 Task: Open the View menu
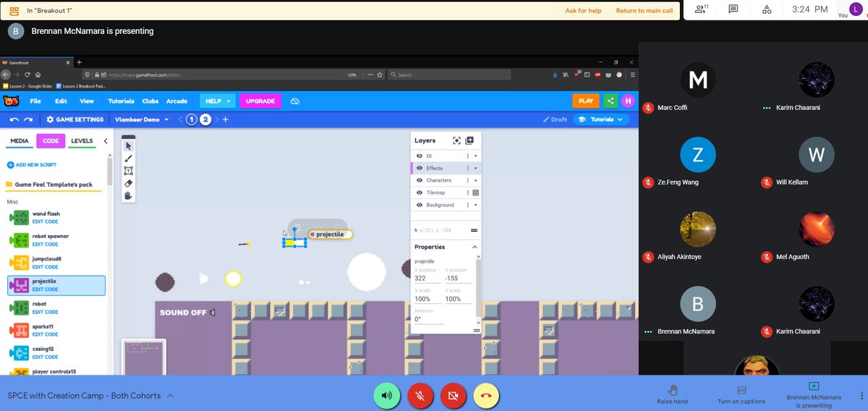click(x=87, y=101)
